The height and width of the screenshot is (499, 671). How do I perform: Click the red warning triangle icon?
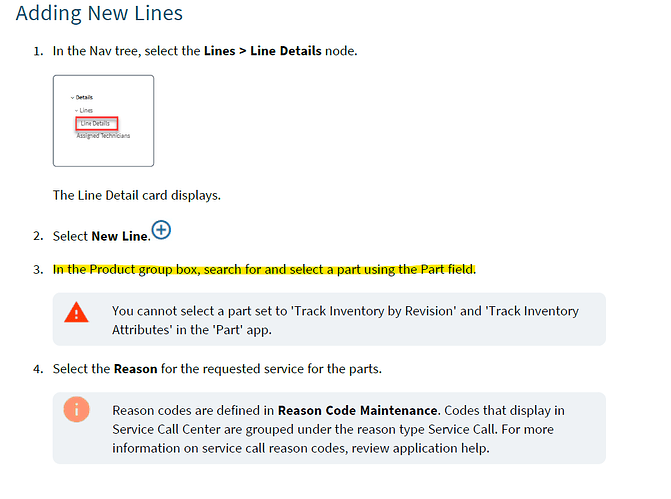76,313
